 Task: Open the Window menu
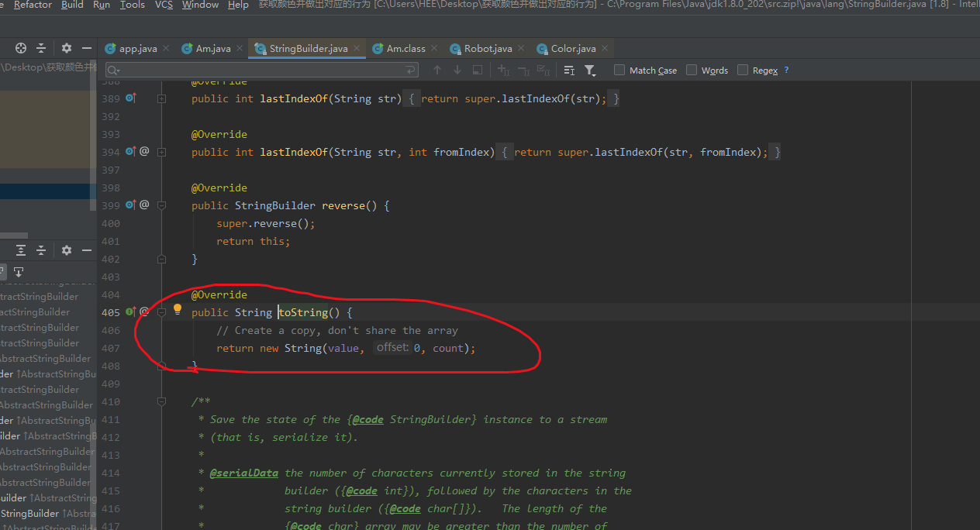point(200,5)
